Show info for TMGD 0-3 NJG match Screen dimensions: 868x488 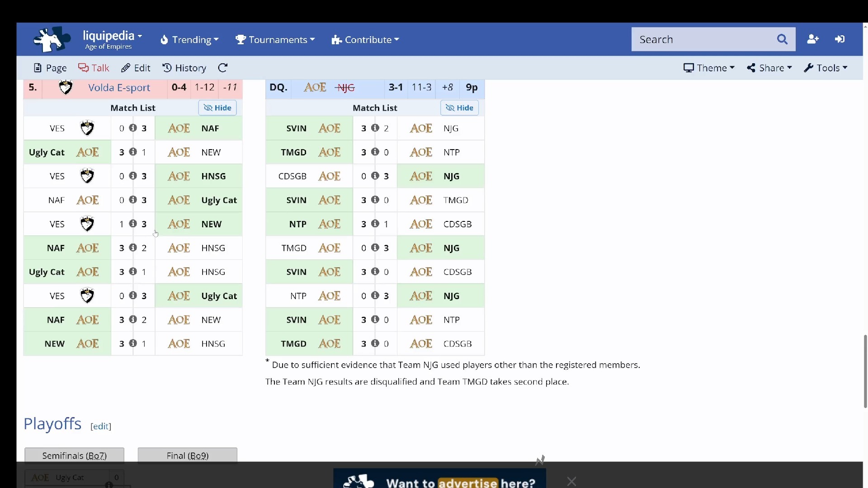[375, 248]
